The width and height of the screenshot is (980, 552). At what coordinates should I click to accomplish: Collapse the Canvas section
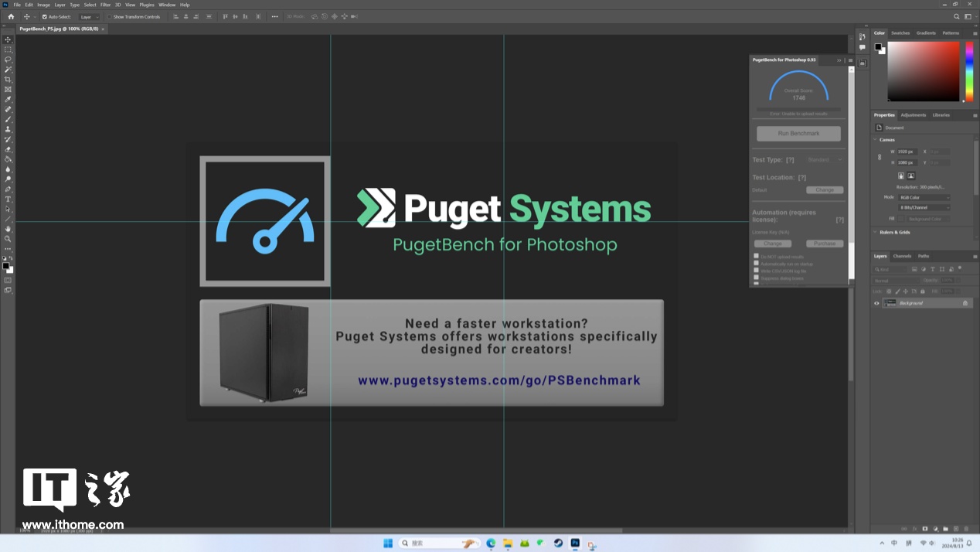coord(876,140)
